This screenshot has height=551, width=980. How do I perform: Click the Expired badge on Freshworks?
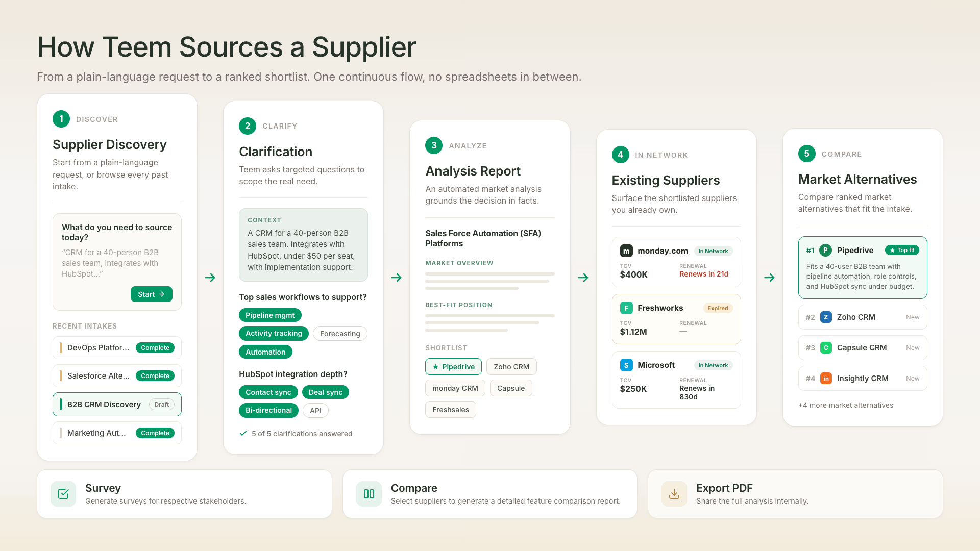click(x=718, y=308)
